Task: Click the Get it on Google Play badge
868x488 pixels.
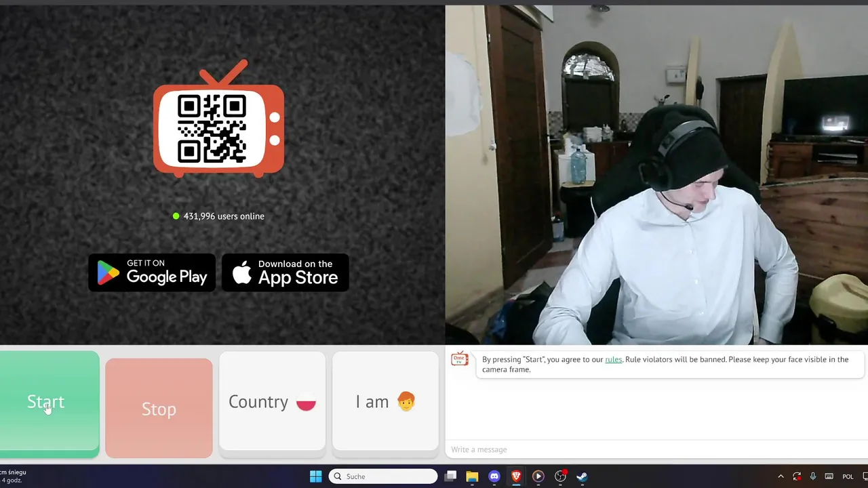Action: 152,272
